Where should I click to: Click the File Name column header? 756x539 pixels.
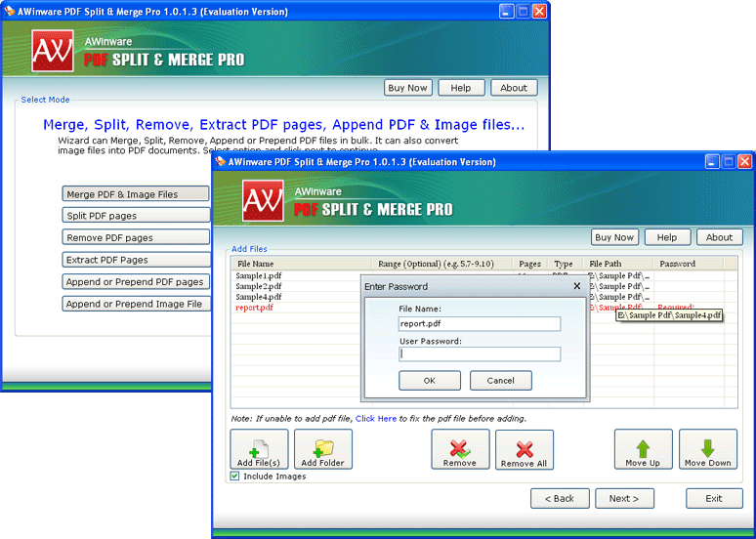pos(256,264)
